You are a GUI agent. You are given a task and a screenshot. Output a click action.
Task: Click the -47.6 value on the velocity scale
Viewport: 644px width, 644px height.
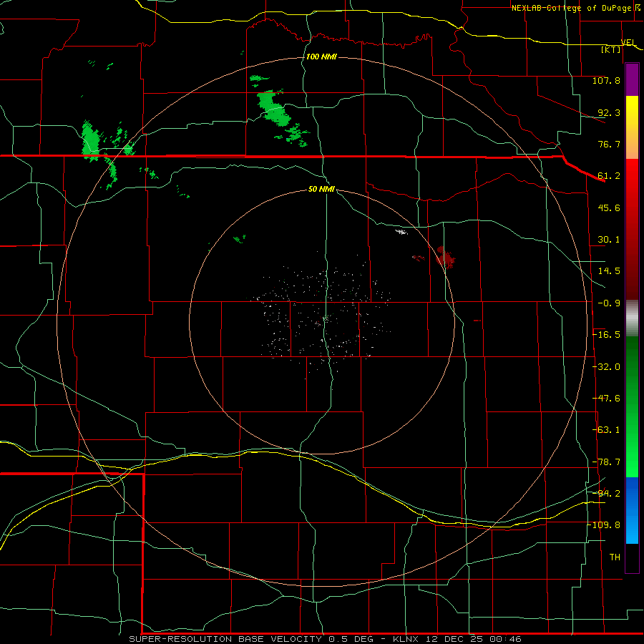tap(606, 398)
